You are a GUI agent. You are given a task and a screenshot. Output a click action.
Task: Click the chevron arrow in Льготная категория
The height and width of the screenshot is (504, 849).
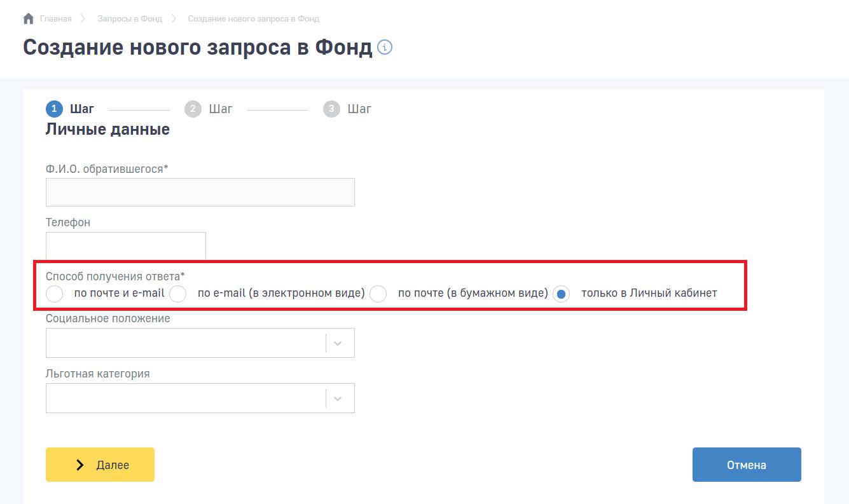point(338,398)
